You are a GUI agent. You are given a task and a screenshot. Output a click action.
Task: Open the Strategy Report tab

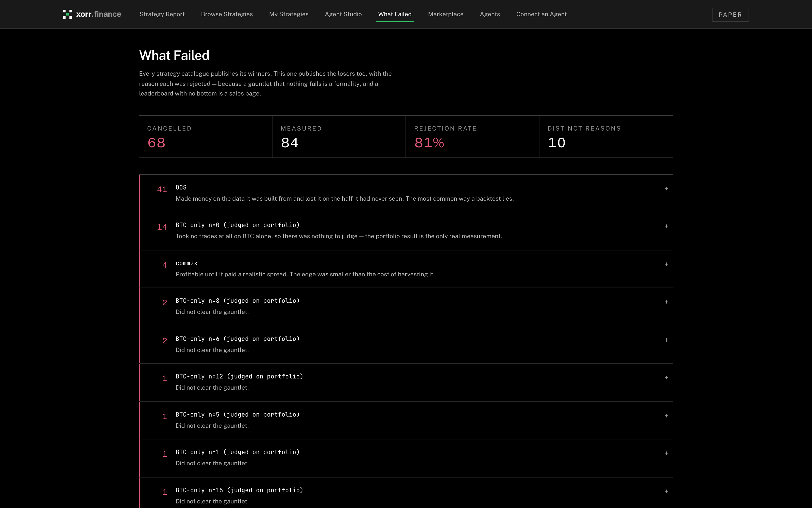click(x=162, y=14)
